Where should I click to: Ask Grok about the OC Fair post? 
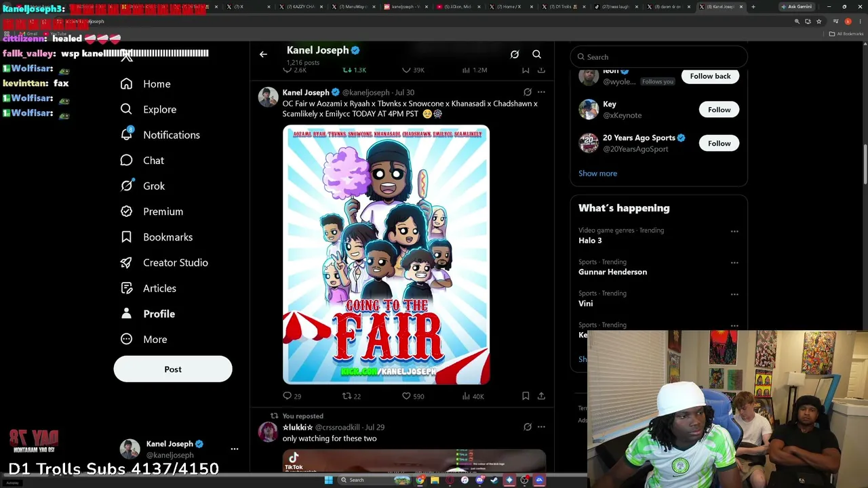[x=527, y=92]
